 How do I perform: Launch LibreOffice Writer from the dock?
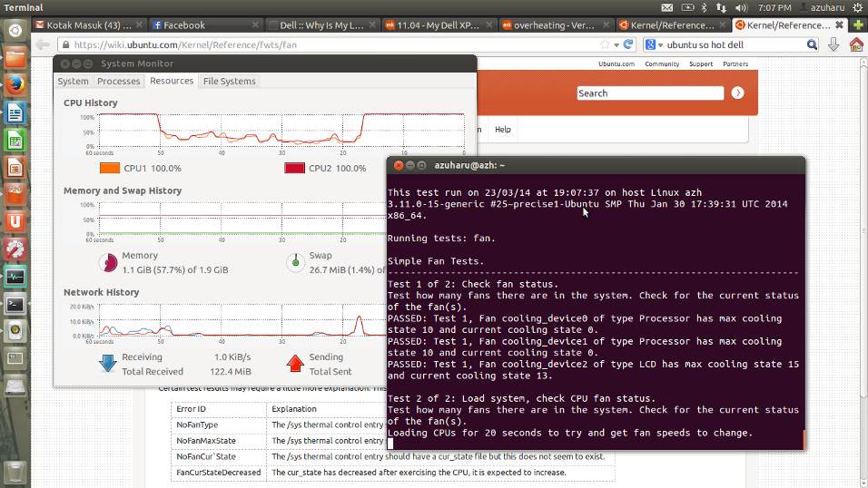15,113
